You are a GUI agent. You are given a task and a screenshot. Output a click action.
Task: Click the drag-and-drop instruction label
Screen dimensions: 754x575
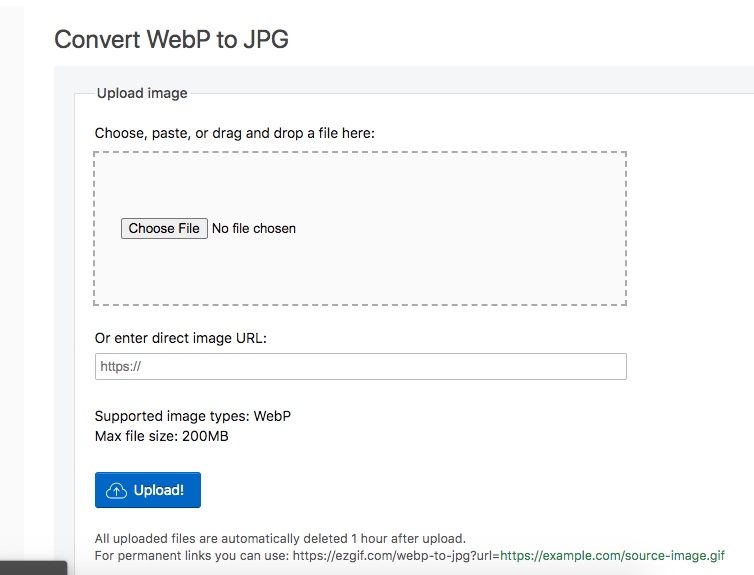pyautogui.click(x=235, y=133)
